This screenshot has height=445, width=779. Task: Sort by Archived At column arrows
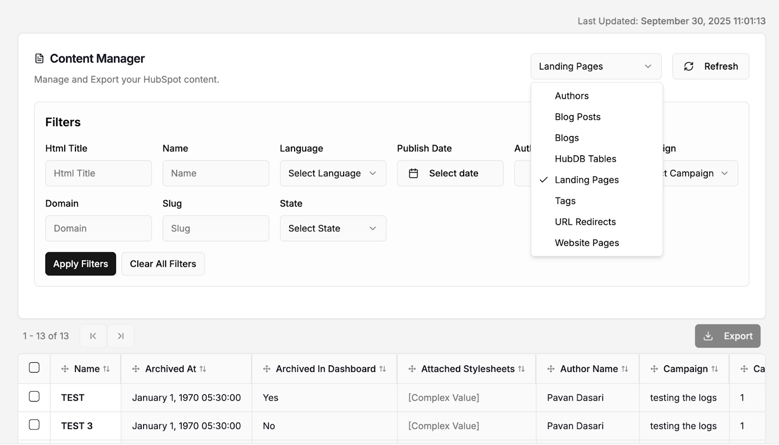pos(203,369)
